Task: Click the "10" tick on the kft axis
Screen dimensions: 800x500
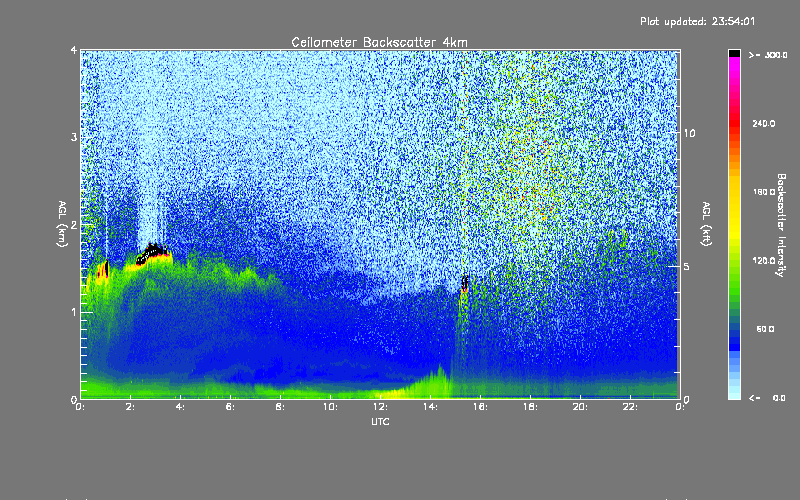Action: click(x=689, y=133)
